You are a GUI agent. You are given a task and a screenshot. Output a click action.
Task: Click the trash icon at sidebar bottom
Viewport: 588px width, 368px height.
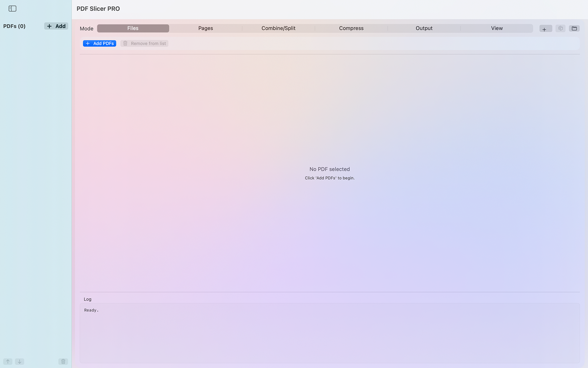click(63, 362)
